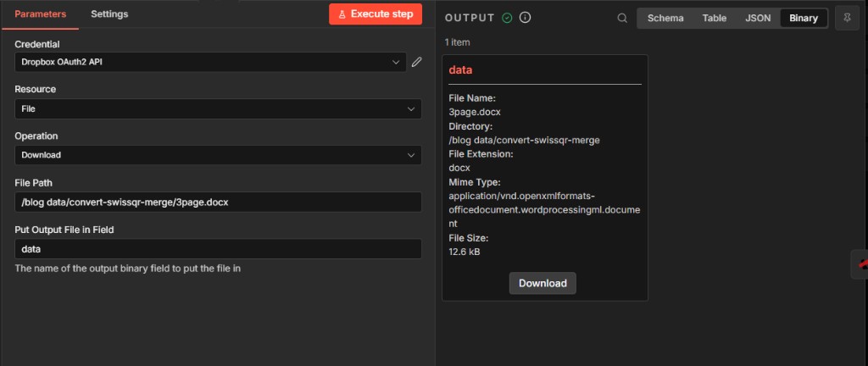Pin the output data with pin icon
This screenshot has height=366, width=868.
(x=847, y=18)
